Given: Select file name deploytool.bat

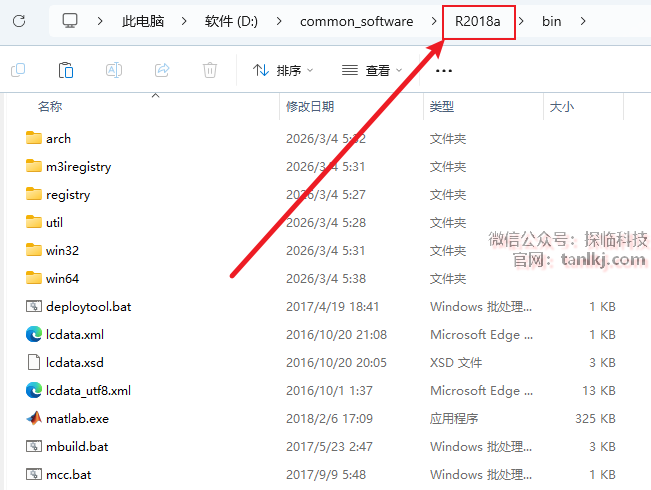Looking at the screenshot, I should tap(89, 307).
